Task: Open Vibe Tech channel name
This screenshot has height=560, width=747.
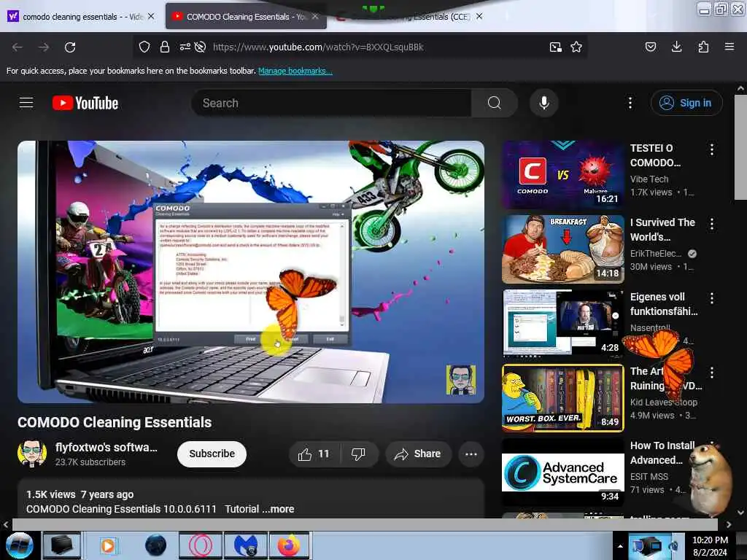Action: 649,179
